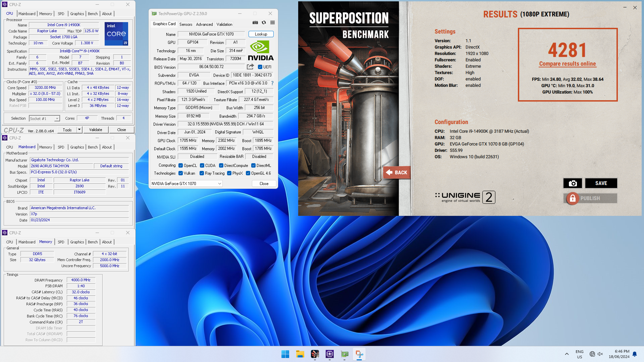The image size is (644, 362).
Task: Click the Superposition taskbar icon
Action: coord(315,354)
